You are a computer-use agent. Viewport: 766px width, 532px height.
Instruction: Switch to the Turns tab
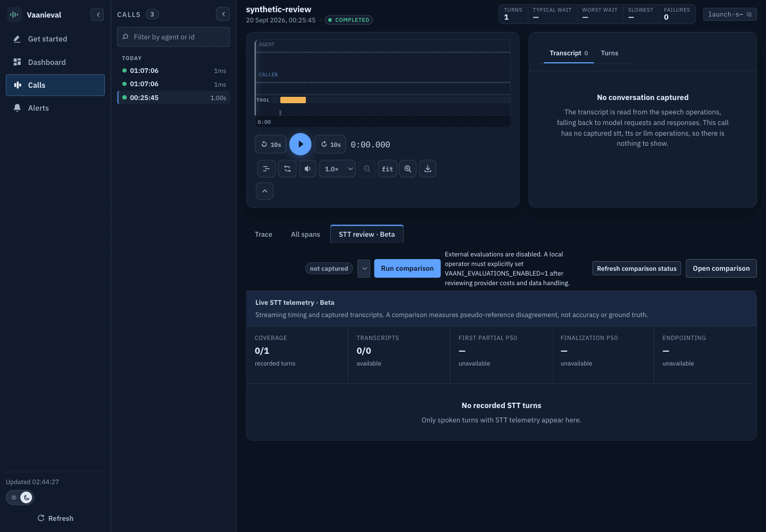point(610,53)
